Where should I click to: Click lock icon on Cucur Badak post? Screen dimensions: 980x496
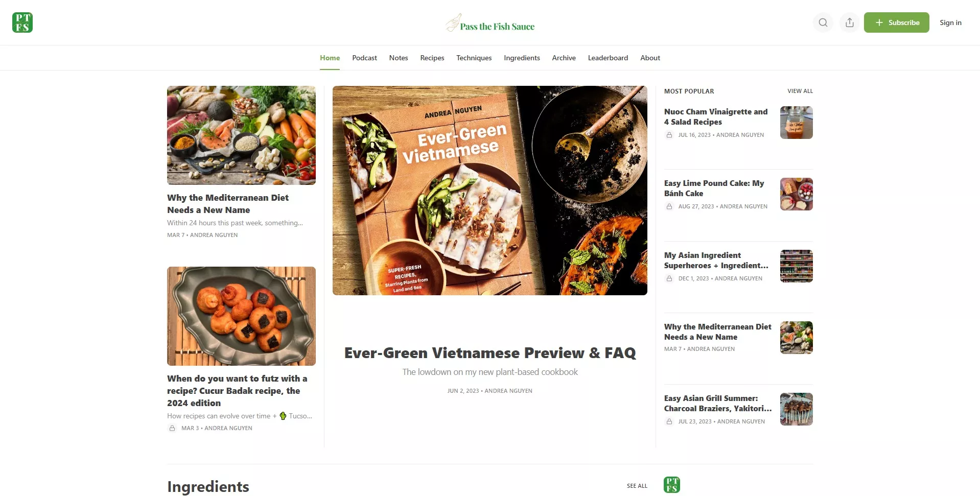point(172,428)
